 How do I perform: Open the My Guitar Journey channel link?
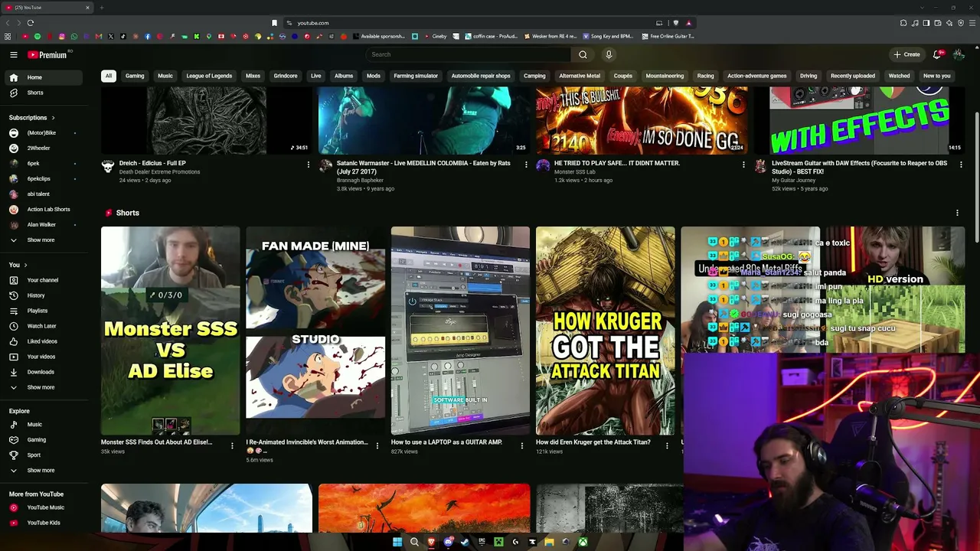(792, 181)
